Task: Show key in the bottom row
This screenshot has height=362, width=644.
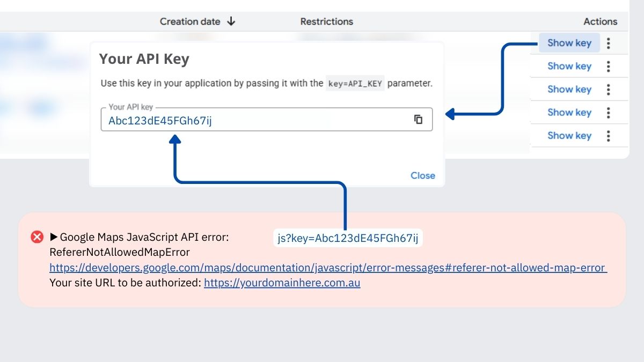Action: click(568, 135)
